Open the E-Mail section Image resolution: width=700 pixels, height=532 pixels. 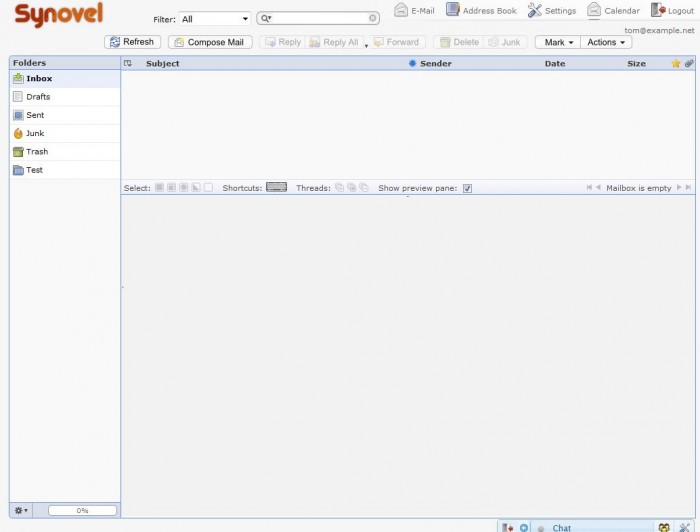(414, 10)
